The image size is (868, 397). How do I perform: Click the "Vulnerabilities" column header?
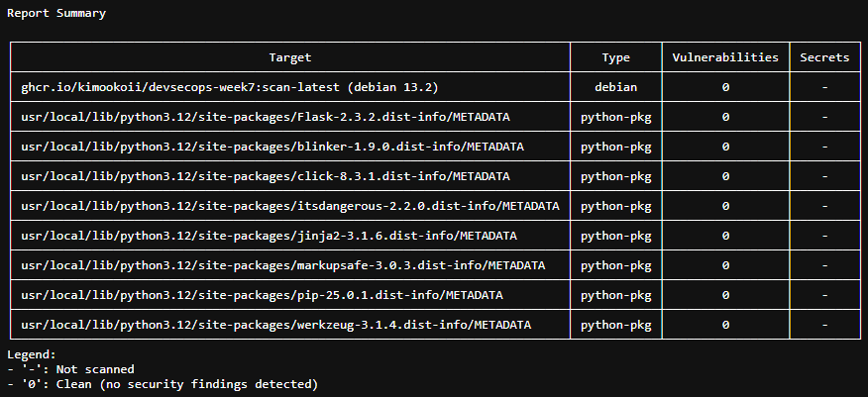[725, 57]
